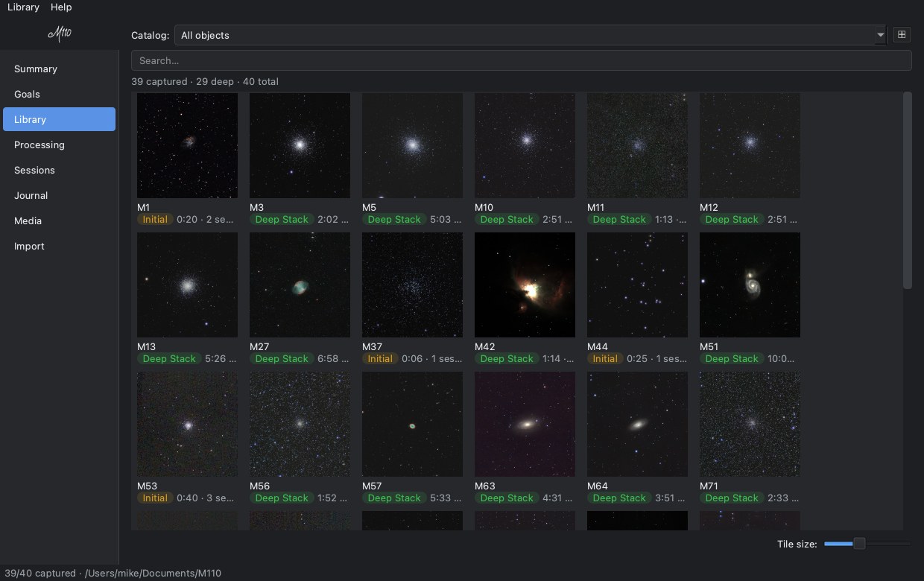Click the '39 captured · 29 deep · 40 total' text
The width and height of the screenshot is (924, 581).
click(205, 81)
